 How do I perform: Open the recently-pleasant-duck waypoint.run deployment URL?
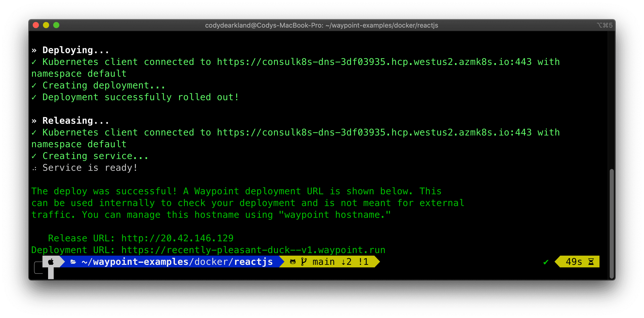pos(253,250)
